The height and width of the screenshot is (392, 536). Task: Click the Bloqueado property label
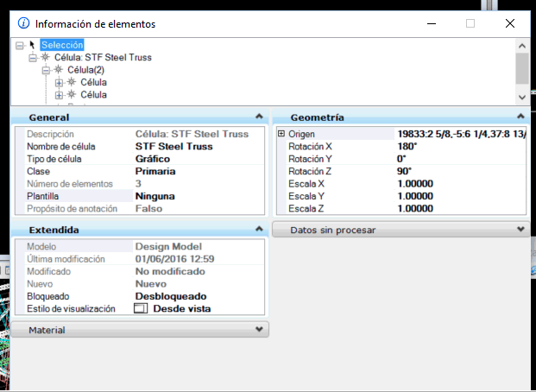(47, 296)
